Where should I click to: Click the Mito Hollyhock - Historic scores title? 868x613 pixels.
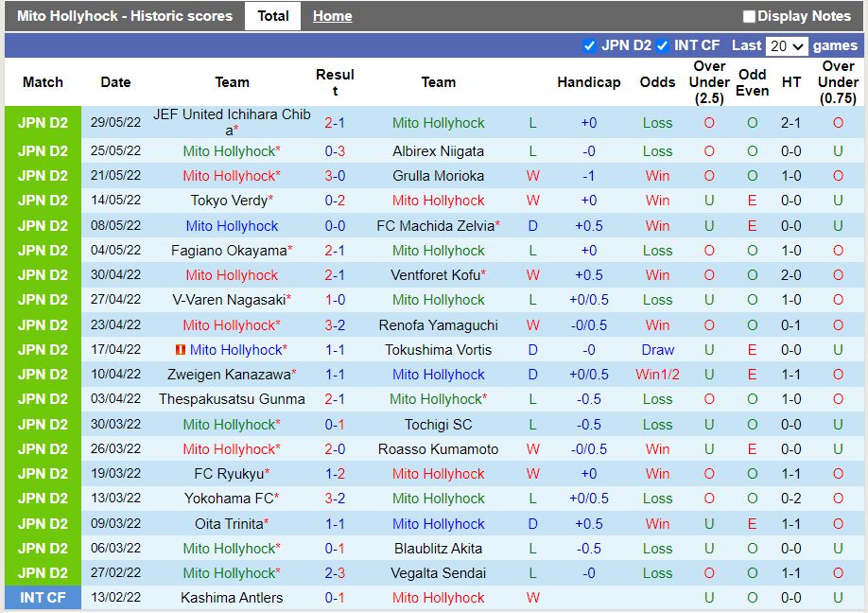point(125,16)
